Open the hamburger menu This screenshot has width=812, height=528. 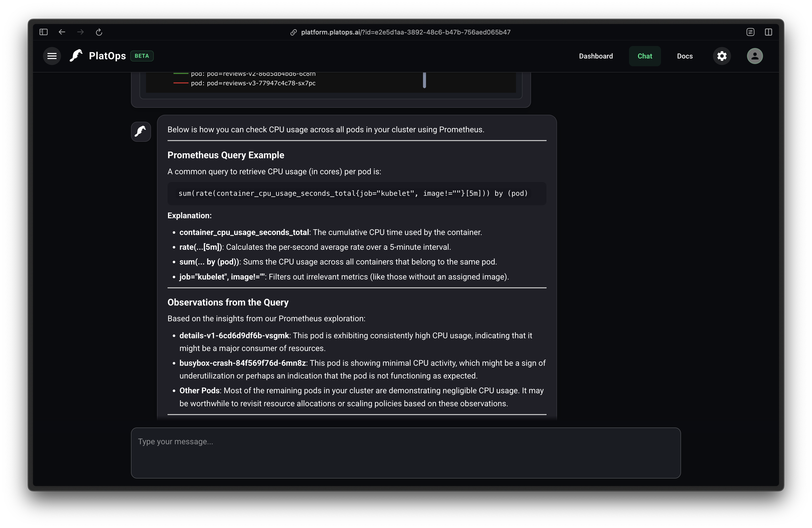52,56
